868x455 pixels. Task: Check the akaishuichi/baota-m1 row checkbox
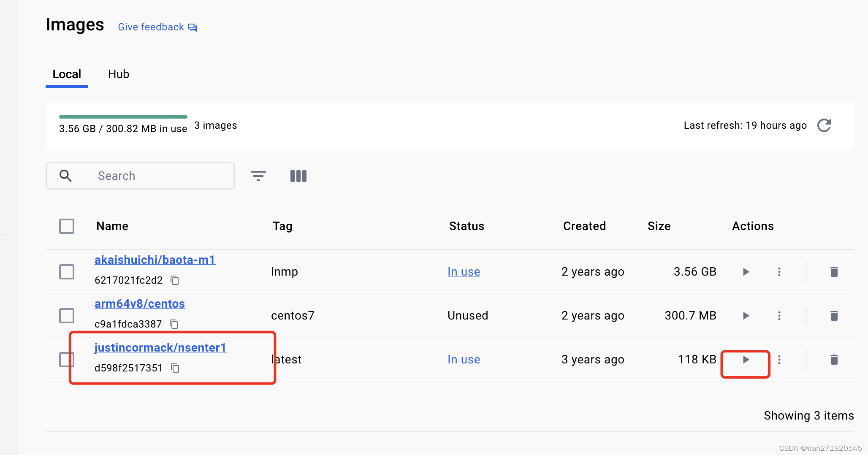click(x=67, y=272)
